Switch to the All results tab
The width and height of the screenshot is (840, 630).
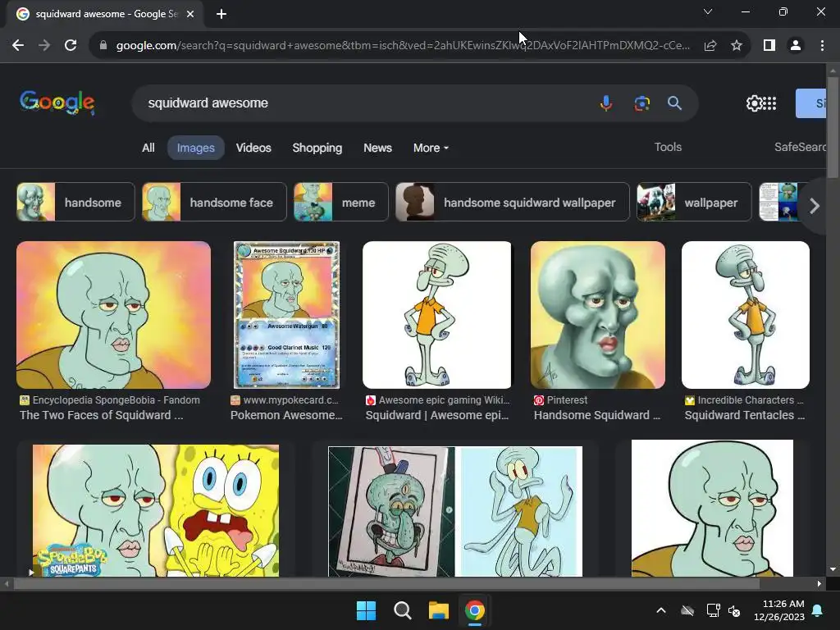[148, 148]
